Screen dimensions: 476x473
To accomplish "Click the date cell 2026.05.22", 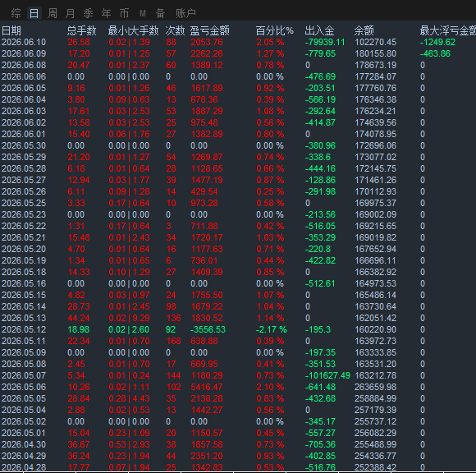I will point(24,227).
